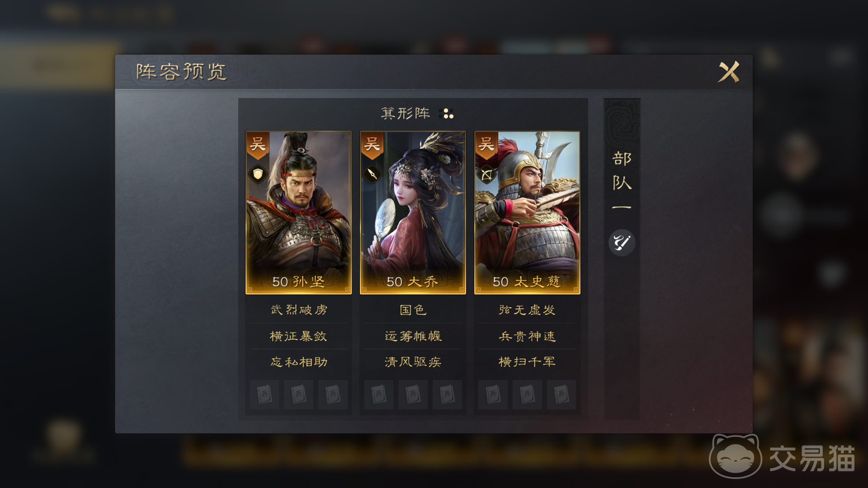Click the 箕形阵 formation label
Screen dimensions: 868x488
[x=406, y=113]
